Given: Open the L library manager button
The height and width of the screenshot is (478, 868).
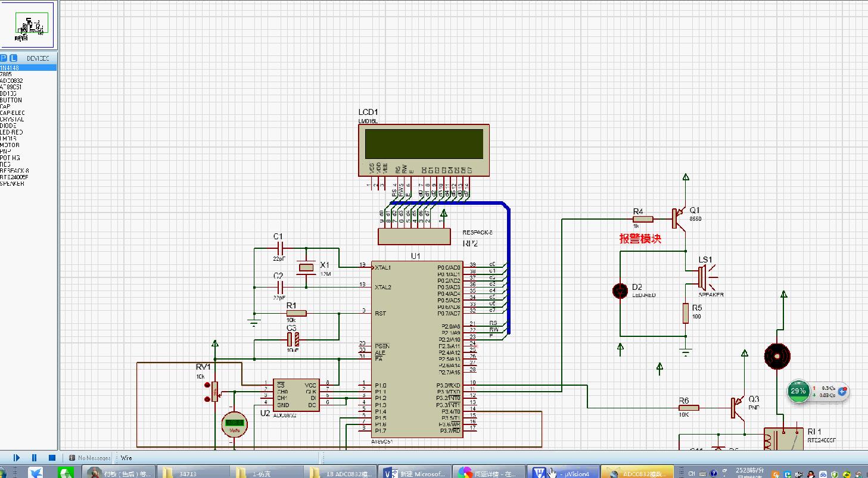Looking at the screenshot, I should pyautogui.click(x=13, y=58).
